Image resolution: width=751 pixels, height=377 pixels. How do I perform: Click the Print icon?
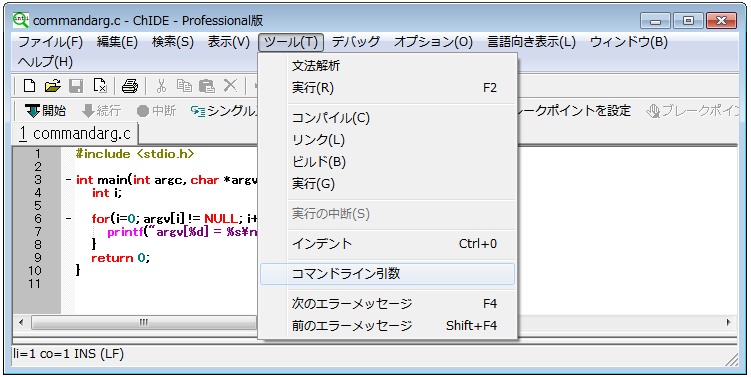(130, 86)
